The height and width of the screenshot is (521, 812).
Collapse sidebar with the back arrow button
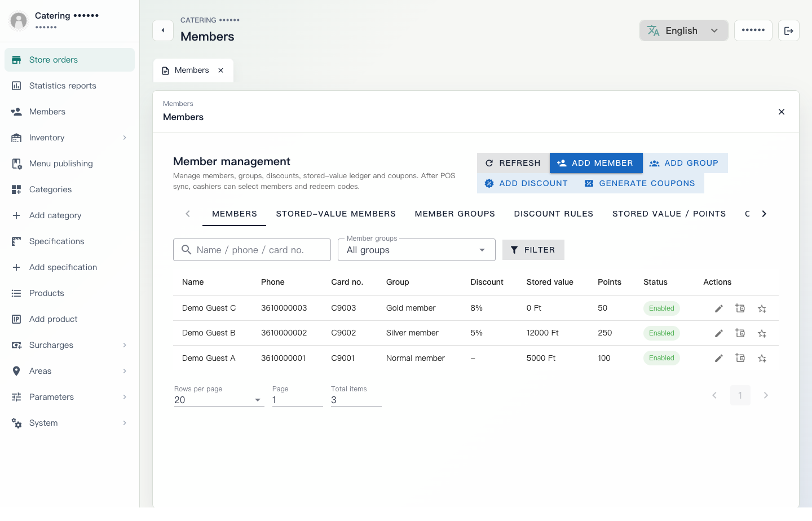tap(163, 30)
